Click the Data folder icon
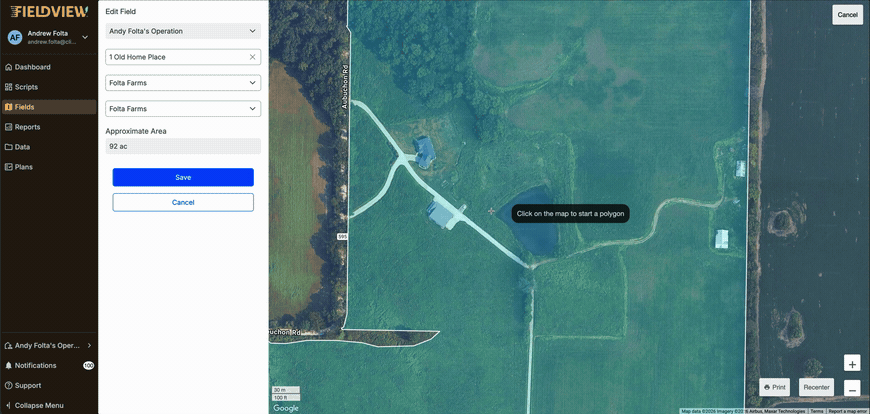This screenshot has height=414, width=870. pos(8,147)
